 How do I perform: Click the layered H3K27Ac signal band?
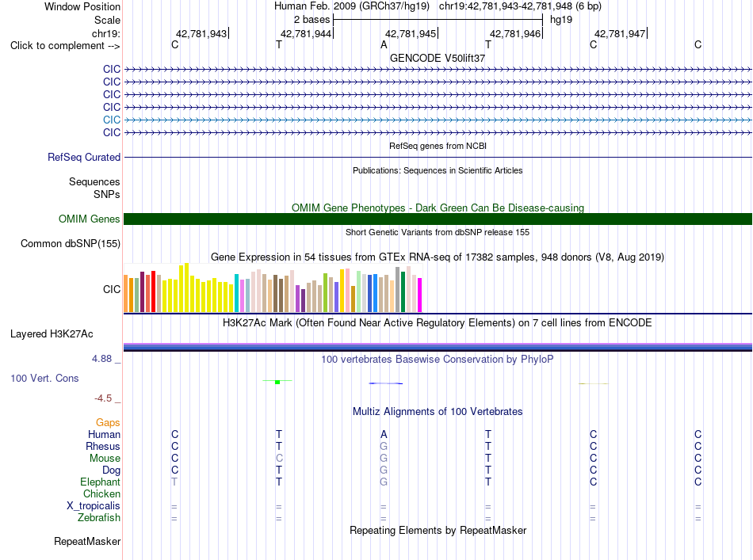(x=438, y=348)
